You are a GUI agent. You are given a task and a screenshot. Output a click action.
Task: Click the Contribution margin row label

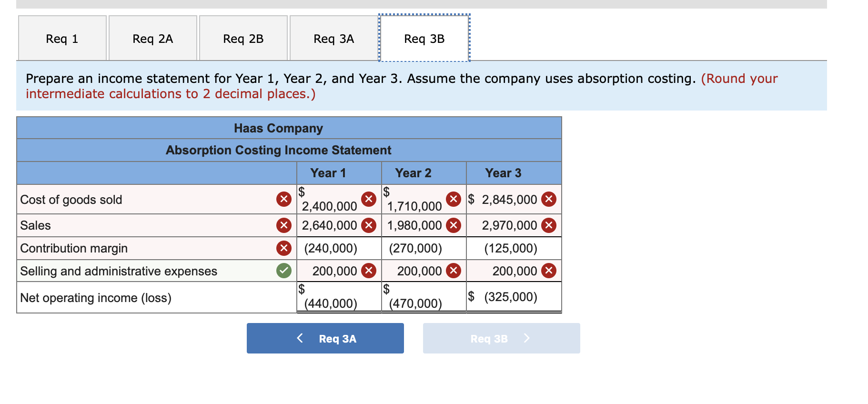[74, 248]
